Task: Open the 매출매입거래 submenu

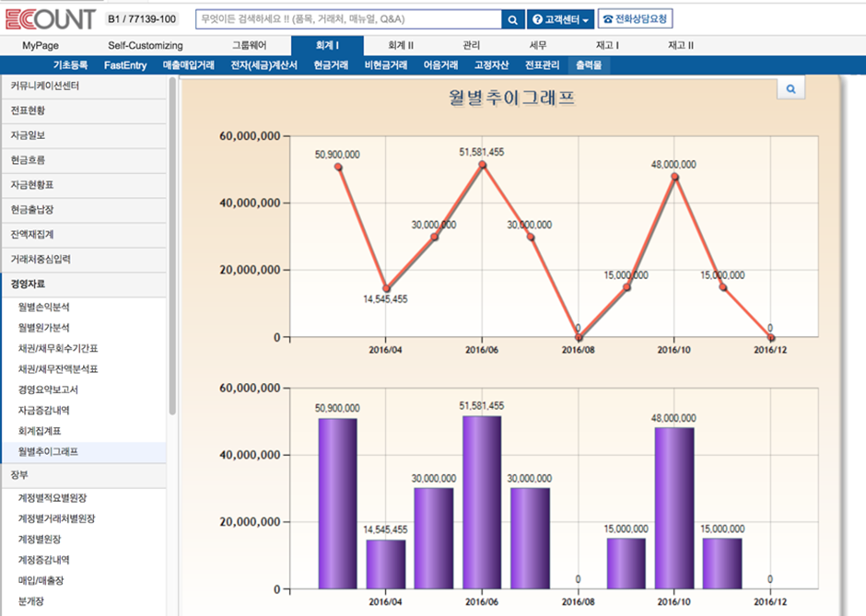Action: (x=188, y=65)
